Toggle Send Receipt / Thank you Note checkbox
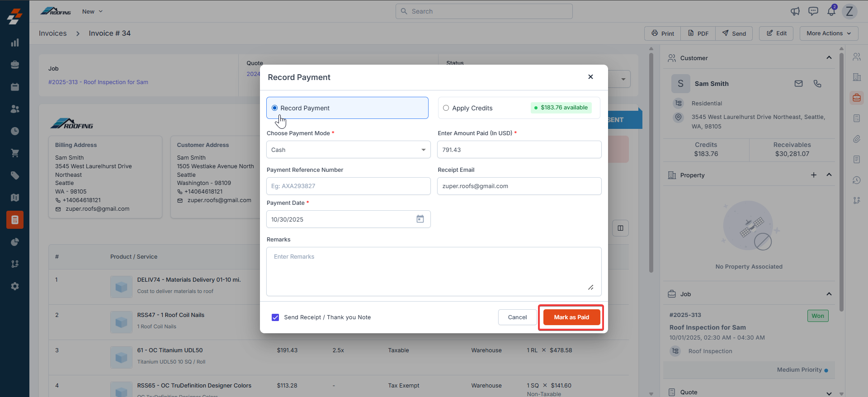868x397 pixels. 275,317
